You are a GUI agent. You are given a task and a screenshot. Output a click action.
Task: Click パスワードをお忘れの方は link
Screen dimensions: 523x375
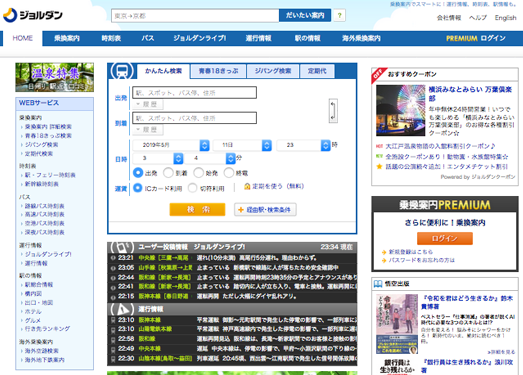pyautogui.click(x=422, y=260)
